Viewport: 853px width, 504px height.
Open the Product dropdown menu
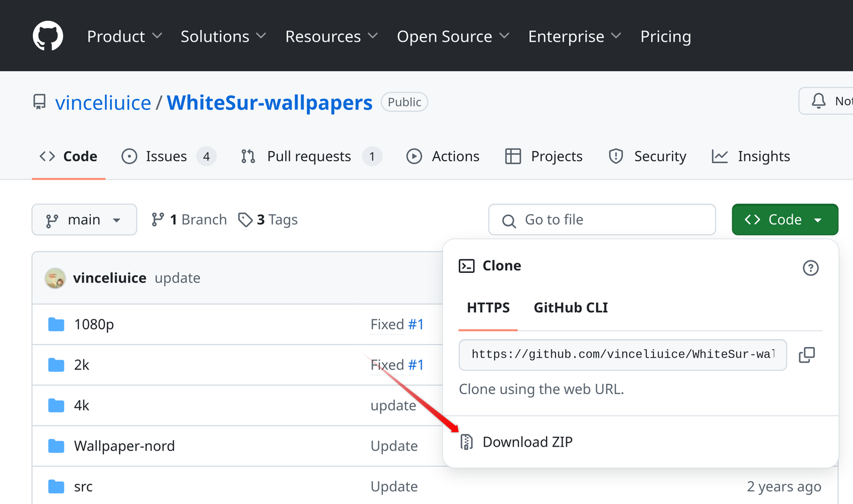pos(124,36)
